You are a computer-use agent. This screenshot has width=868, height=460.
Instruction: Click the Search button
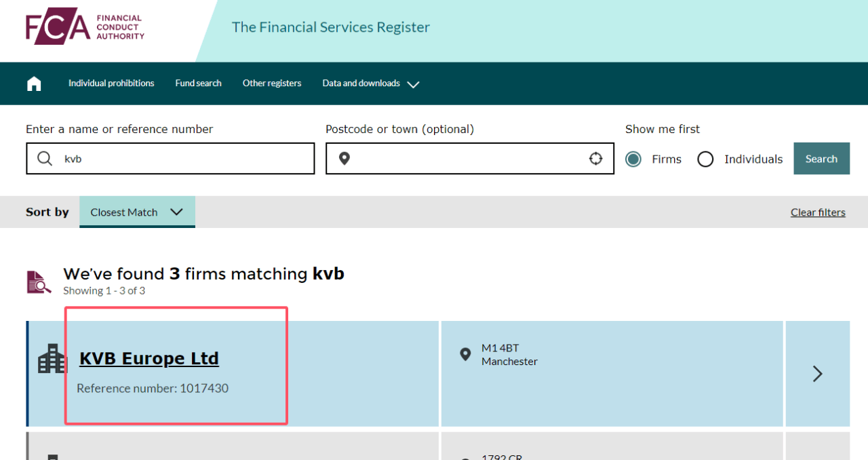(x=821, y=159)
